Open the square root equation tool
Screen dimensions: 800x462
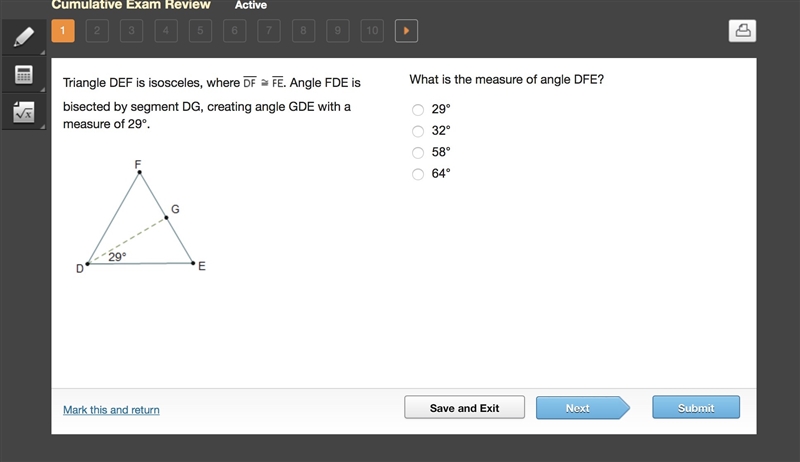coord(23,112)
